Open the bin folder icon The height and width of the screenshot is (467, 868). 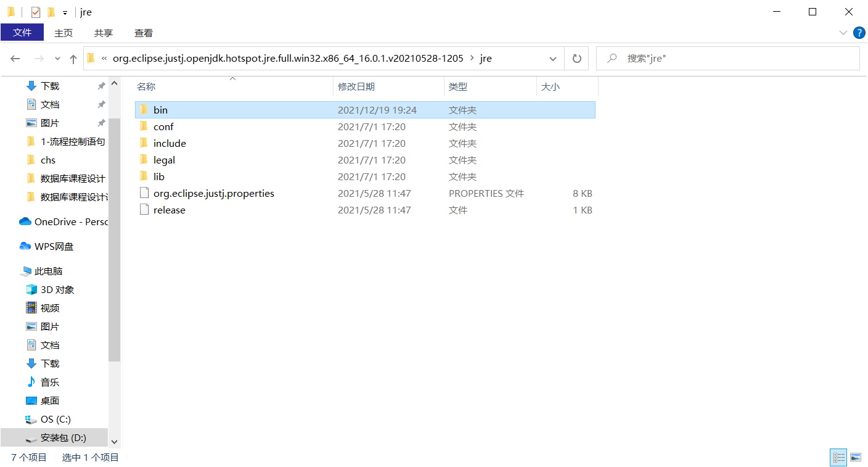click(144, 110)
